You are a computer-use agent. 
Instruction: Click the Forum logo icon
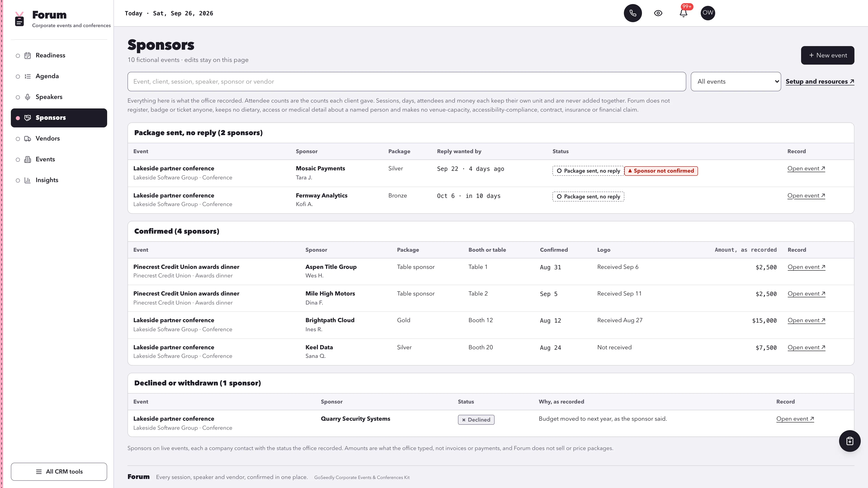pos(19,19)
